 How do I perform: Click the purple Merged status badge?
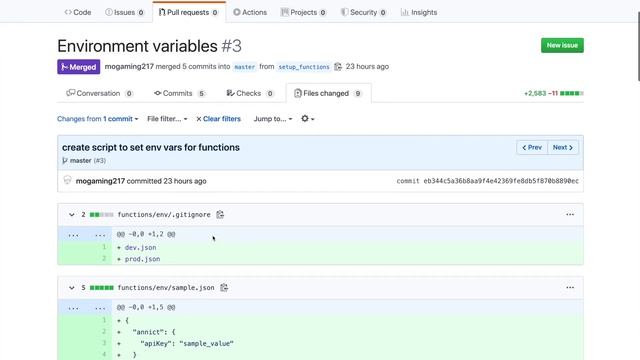pos(78,67)
